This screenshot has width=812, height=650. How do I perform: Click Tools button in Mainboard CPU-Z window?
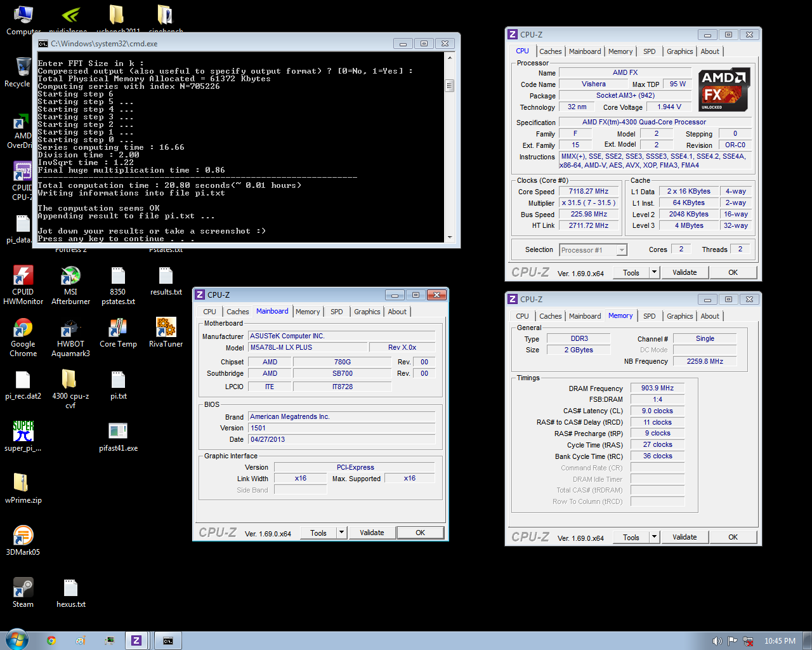click(318, 533)
